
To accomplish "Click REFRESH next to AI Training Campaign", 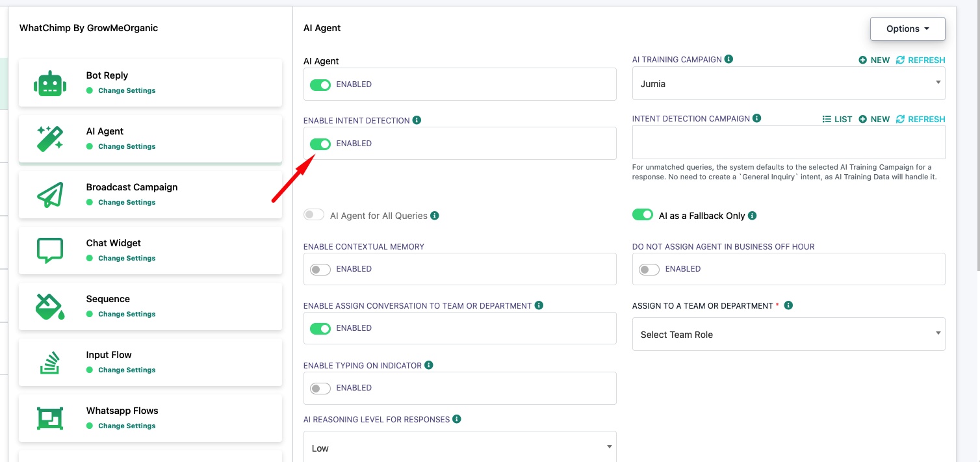I will tap(920, 60).
